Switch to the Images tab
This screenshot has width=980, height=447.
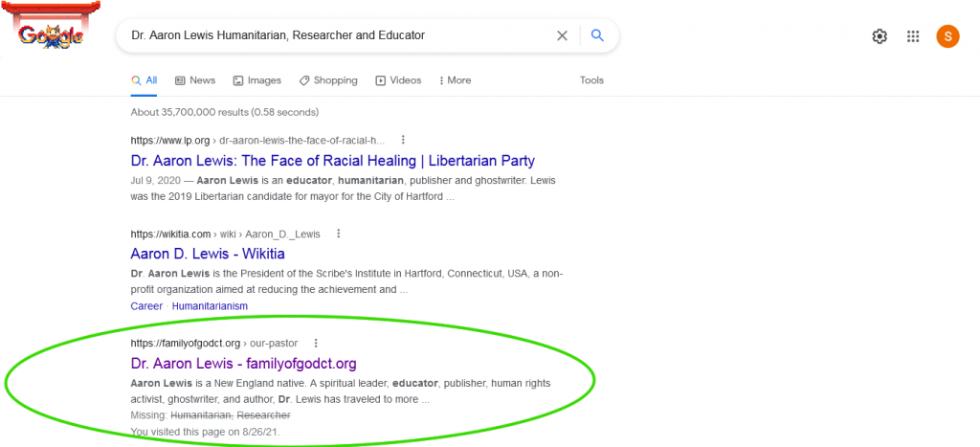(x=256, y=80)
